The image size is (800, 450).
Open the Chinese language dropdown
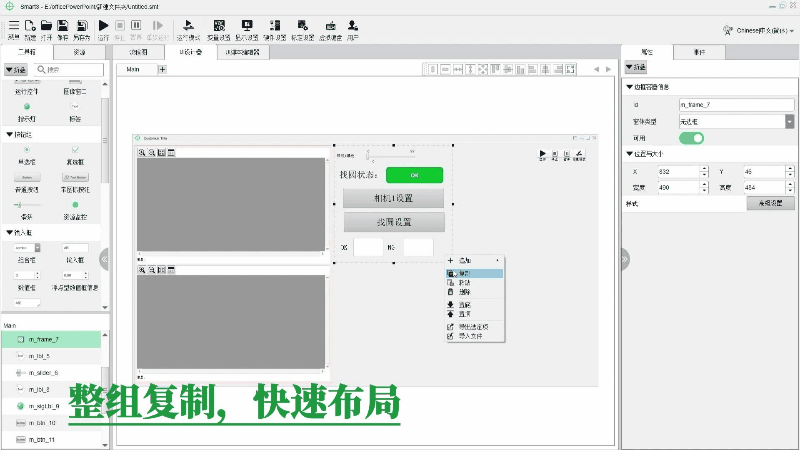(754, 31)
